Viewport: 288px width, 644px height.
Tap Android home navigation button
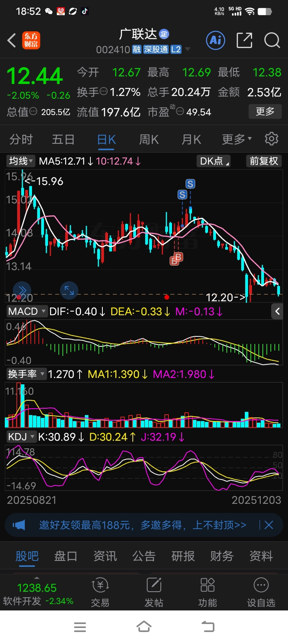click(x=144, y=626)
